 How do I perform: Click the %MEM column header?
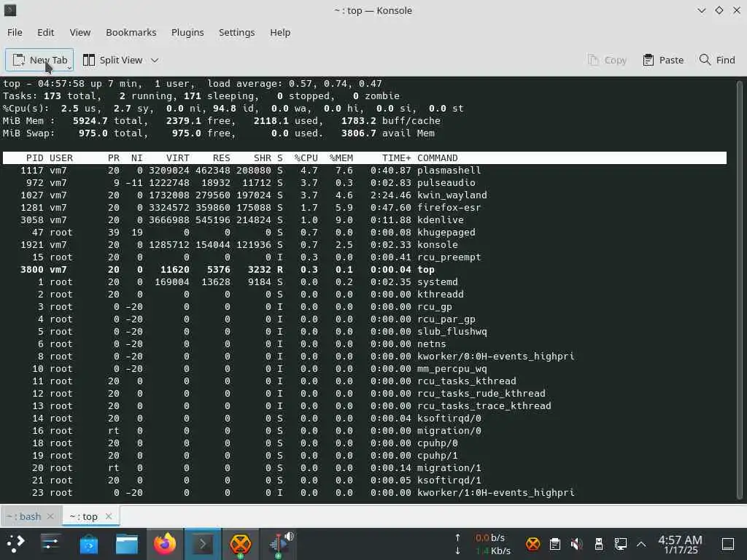(341, 158)
